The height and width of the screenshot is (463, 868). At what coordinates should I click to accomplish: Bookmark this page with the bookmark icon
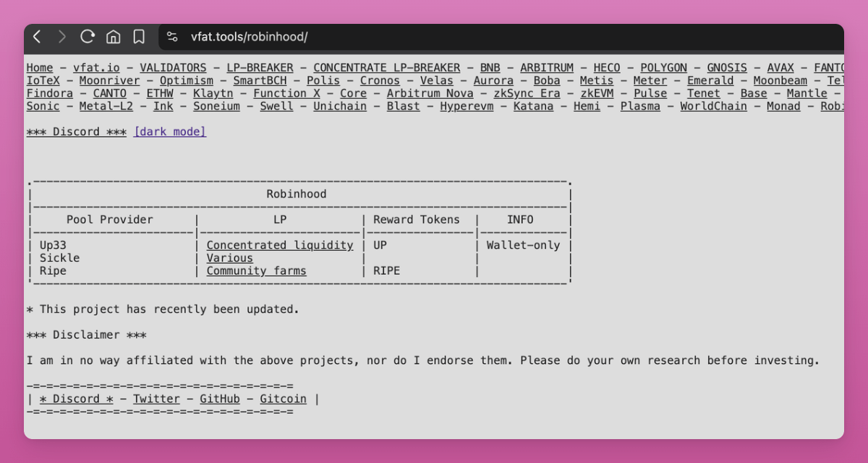(139, 36)
